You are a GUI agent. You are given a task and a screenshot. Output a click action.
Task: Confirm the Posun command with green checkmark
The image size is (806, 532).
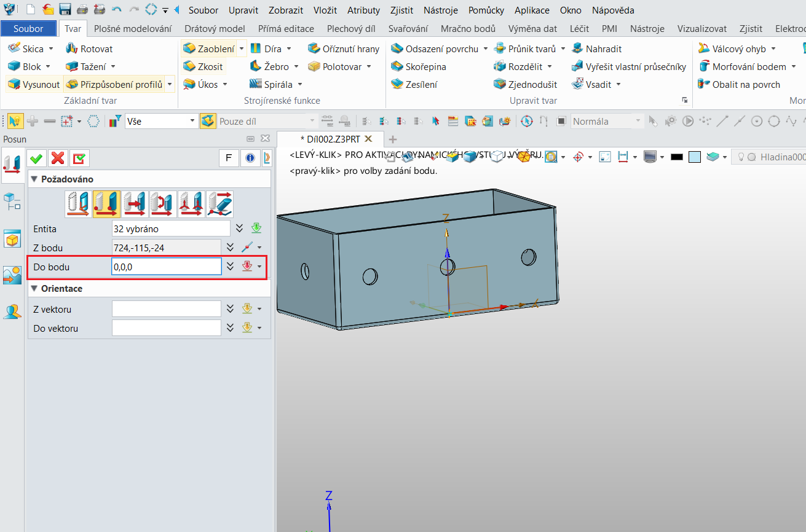(36, 158)
